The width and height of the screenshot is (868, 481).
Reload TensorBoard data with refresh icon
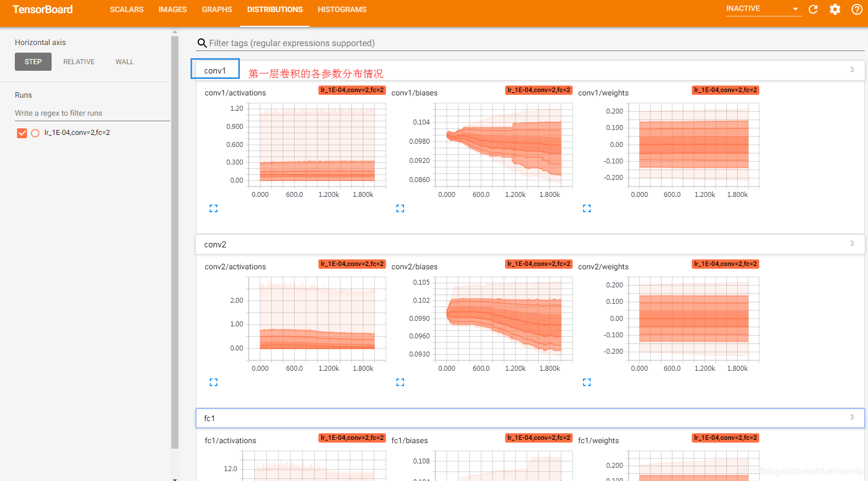(x=813, y=9)
